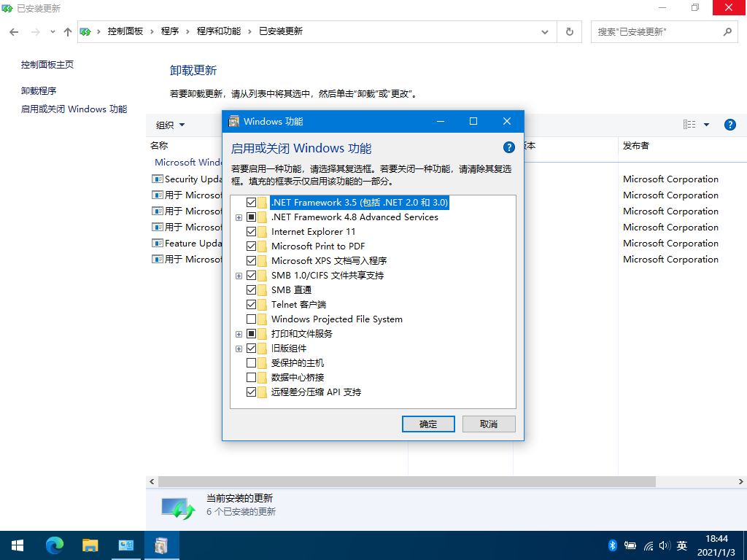Click the 英 input method indicator
Image resolution: width=747 pixels, height=560 pixels.
[x=682, y=545]
